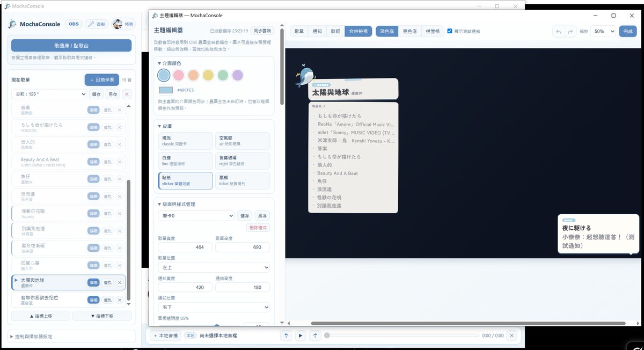Toggle 演唱 for 太陽與地球
Viewport: 644px width, 350px height.
93,282
